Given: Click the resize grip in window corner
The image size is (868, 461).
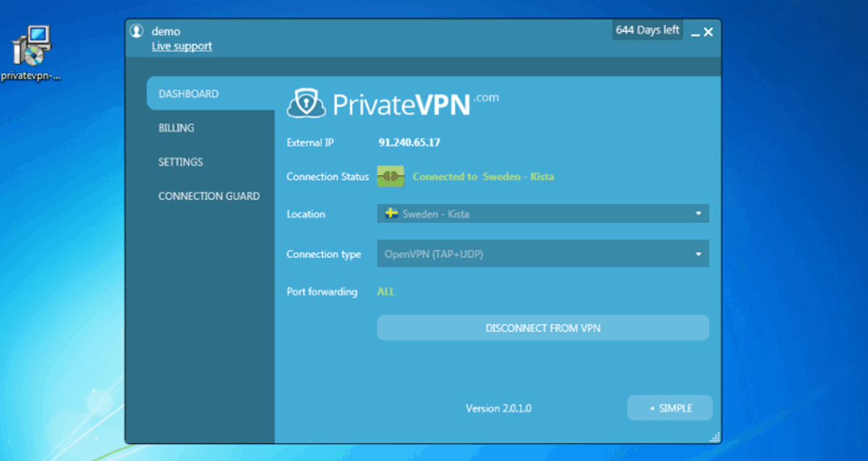Looking at the screenshot, I should point(715,437).
